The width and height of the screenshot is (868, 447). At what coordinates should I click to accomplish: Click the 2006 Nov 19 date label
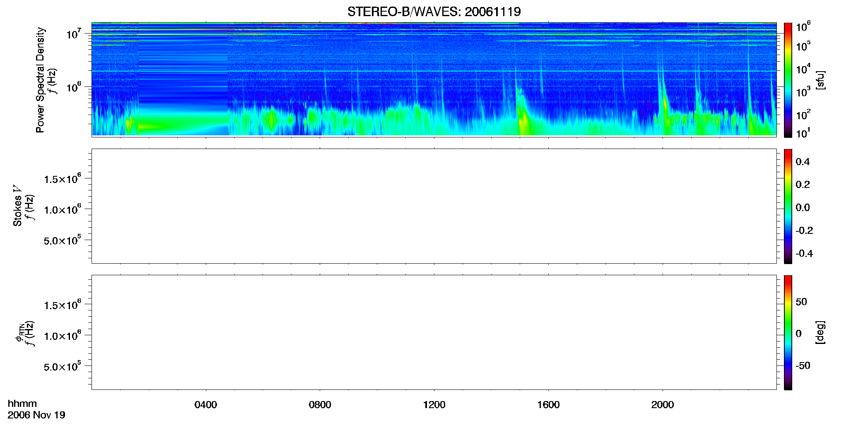point(36,415)
